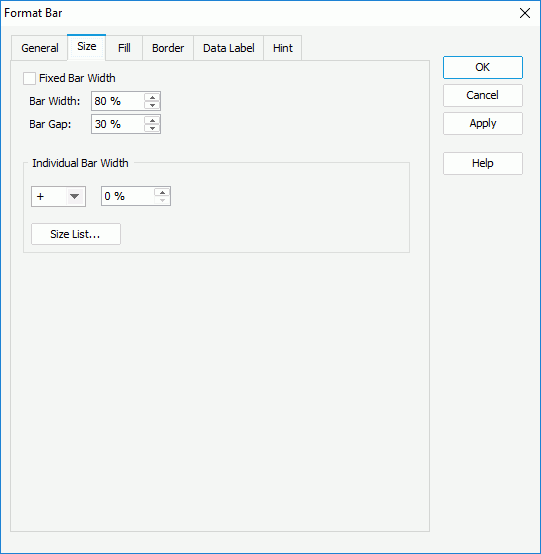541x554 pixels.
Task: Open the plus sign dropdown
Action: pyautogui.click(x=59, y=196)
